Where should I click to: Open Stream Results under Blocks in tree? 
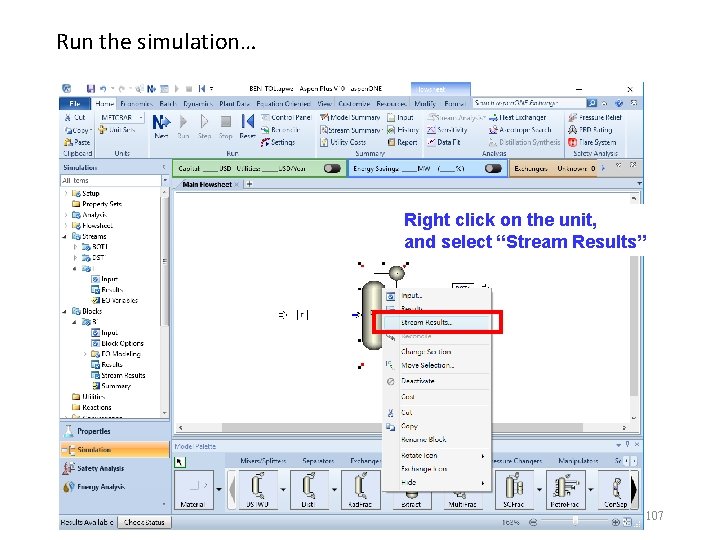[118, 375]
